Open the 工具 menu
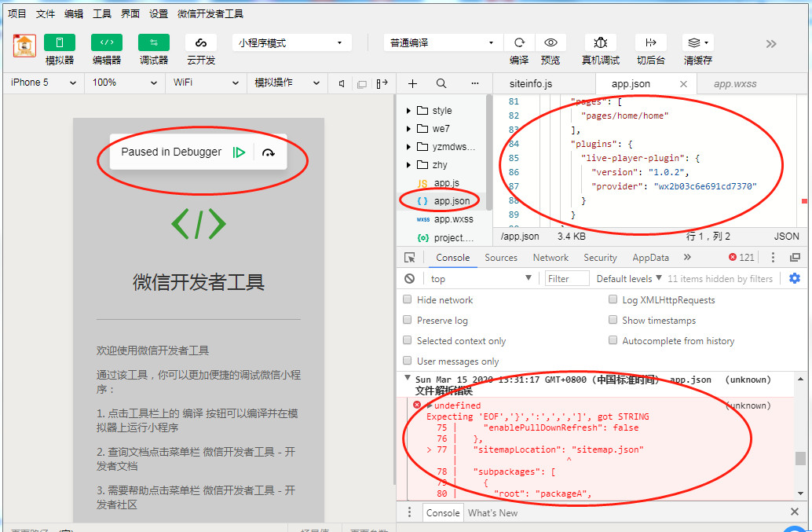This screenshot has height=532, width=812. tap(102, 13)
